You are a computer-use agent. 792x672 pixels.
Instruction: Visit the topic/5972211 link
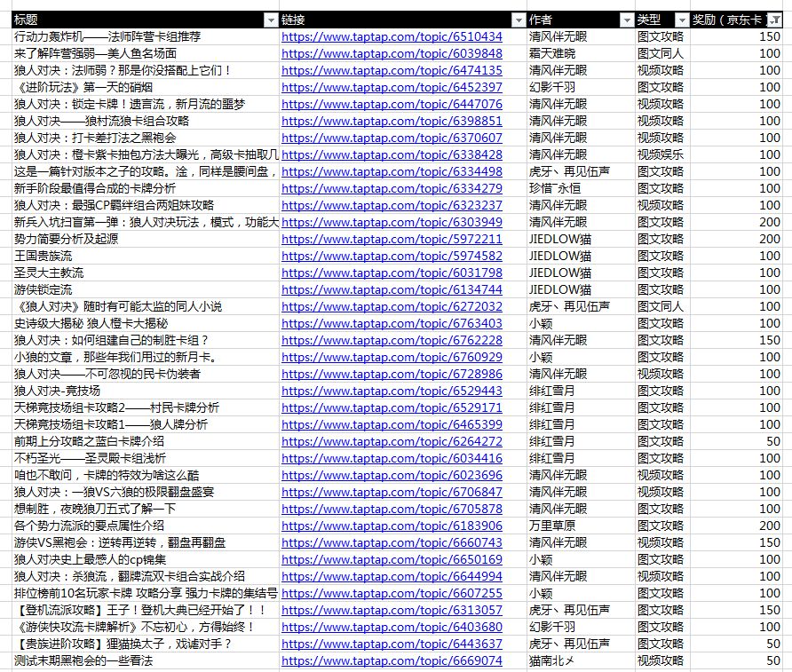392,240
